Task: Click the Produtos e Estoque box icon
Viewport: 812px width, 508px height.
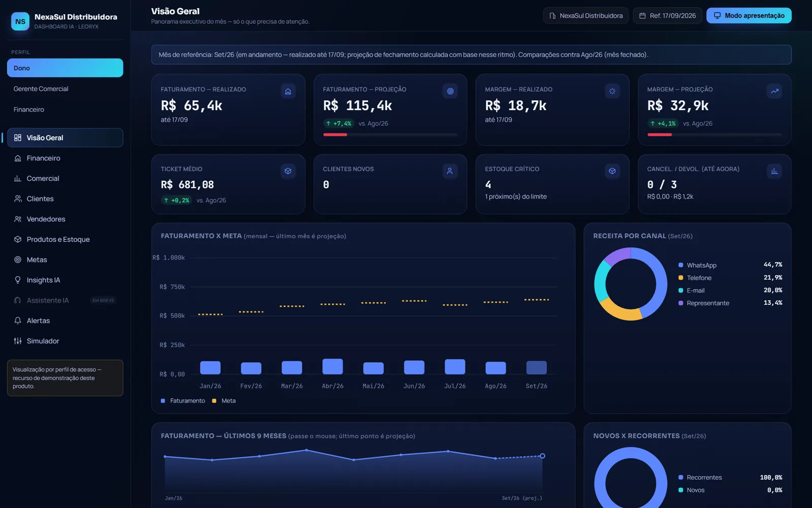Action: [18, 239]
